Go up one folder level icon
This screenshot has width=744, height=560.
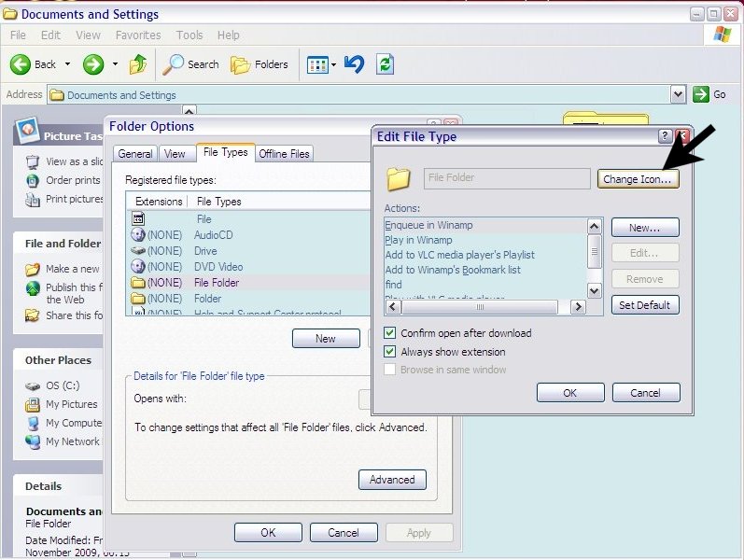pos(138,64)
